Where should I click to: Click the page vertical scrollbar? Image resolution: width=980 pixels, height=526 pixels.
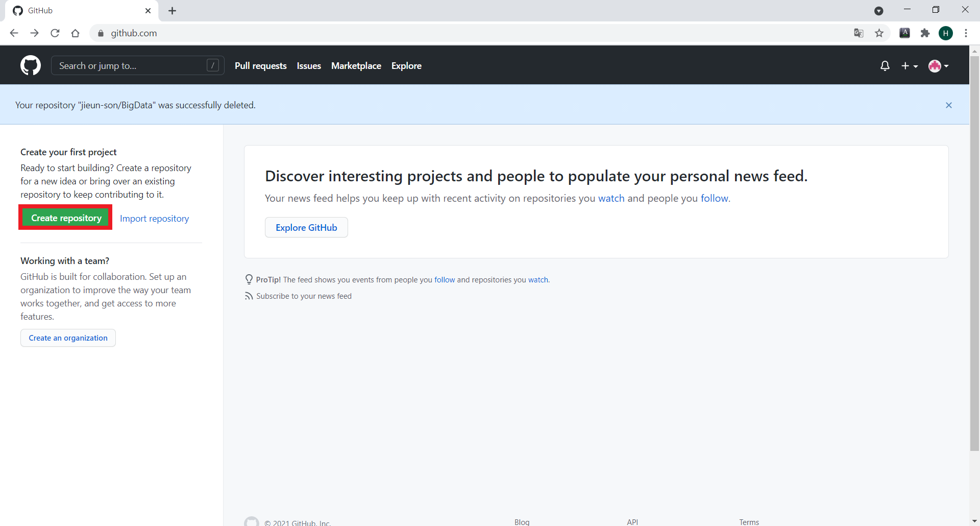tap(974, 254)
